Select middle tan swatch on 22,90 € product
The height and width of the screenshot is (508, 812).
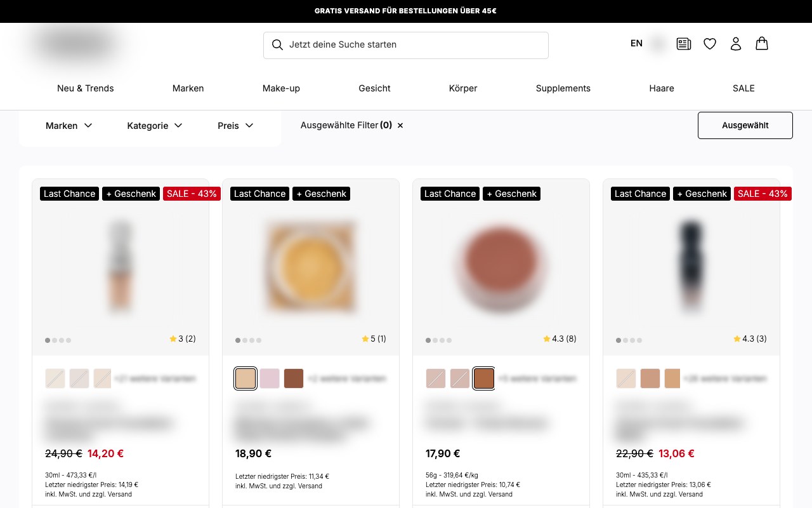pos(650,378)
